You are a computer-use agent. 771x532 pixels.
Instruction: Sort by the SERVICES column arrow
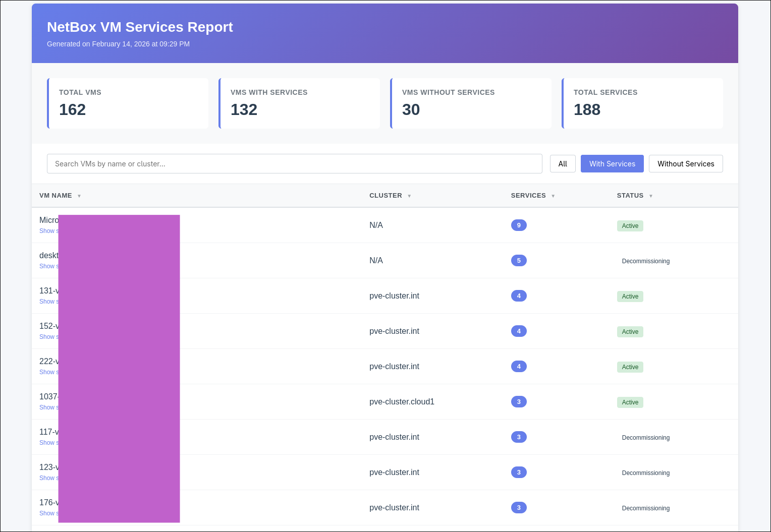[x=553, y=196]
